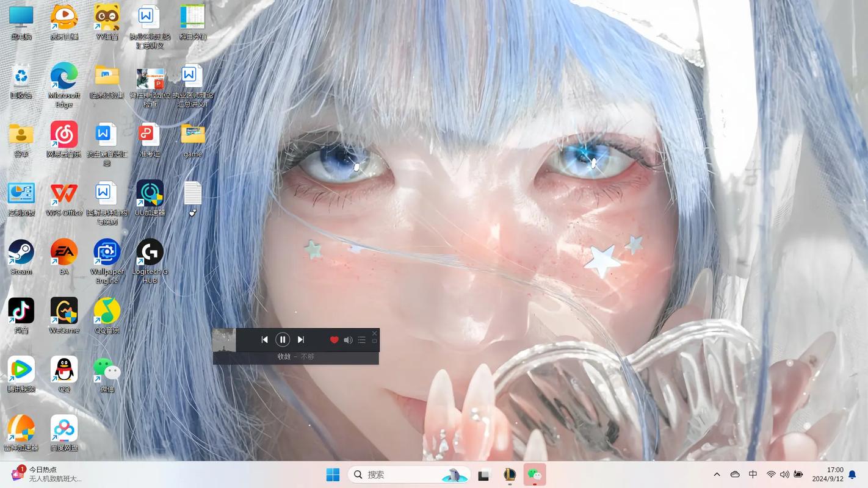This screenshot has width=868, height=488.
Task: Switch the 中 input method indicator
Action: pos(753,475)
